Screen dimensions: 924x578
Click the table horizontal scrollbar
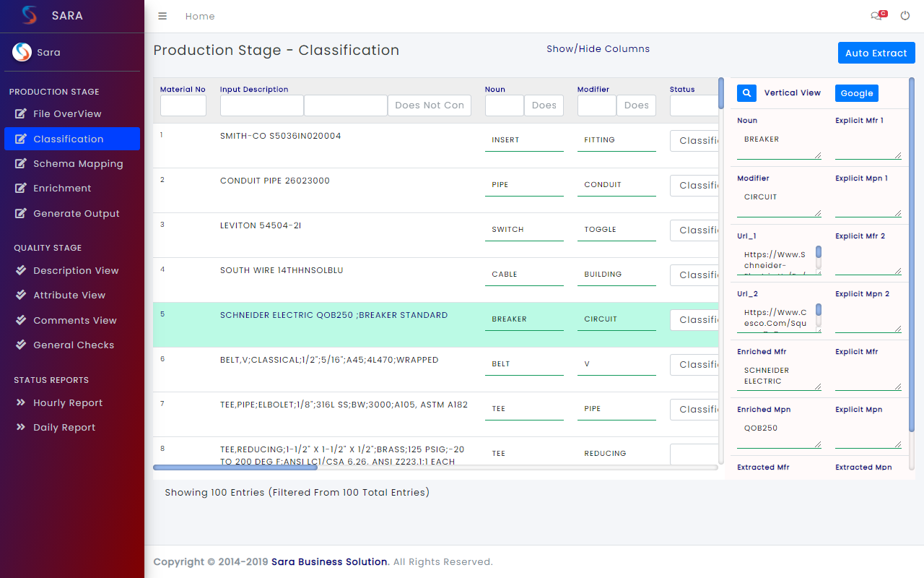click(235, 467)
